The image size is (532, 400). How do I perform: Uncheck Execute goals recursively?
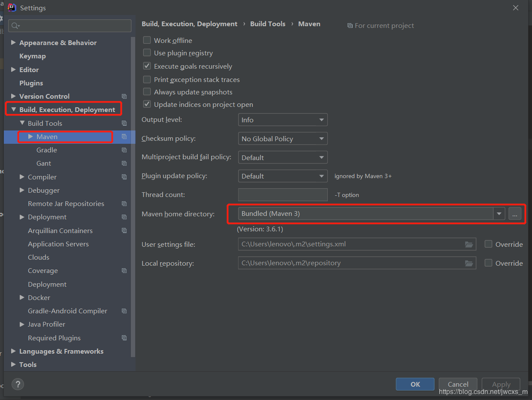(147, 66)
